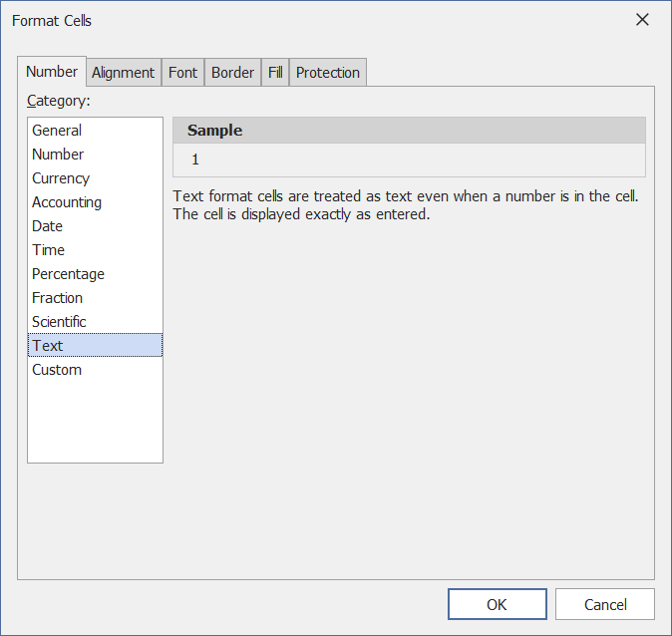Click the Text category item
Image resolution: width=672 pixels, height=636 pixels.
click(x=47, y=346)
